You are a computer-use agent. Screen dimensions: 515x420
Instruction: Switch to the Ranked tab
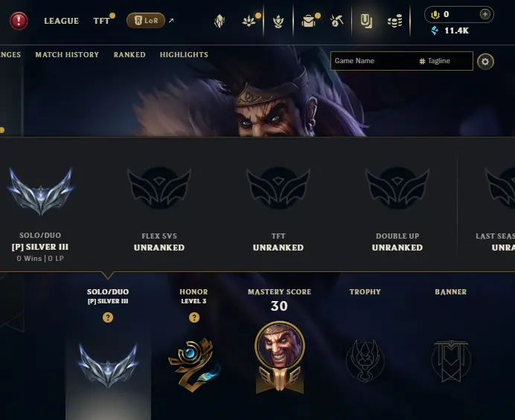[129, 55]
